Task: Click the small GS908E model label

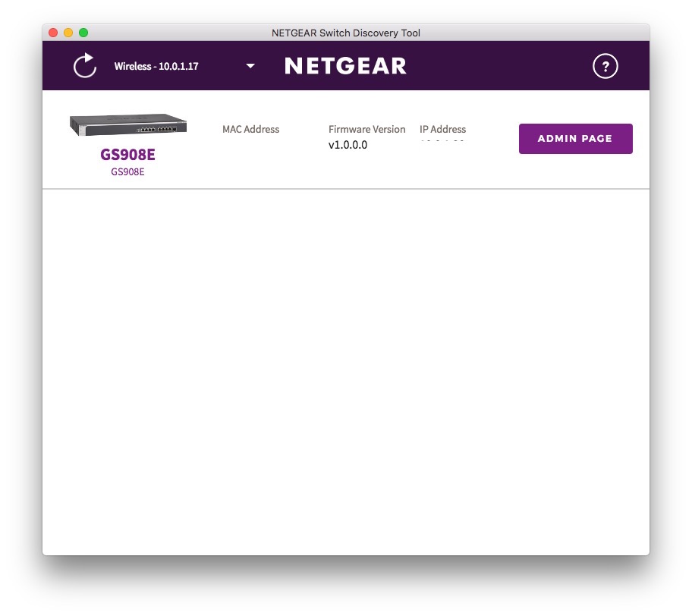Action: [x=127, y=171]
